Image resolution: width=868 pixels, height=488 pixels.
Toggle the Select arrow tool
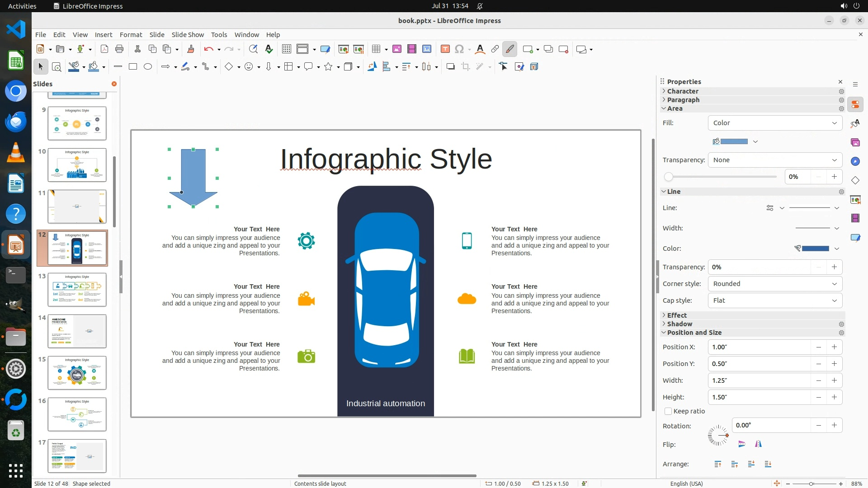click(x=40, y=67)
